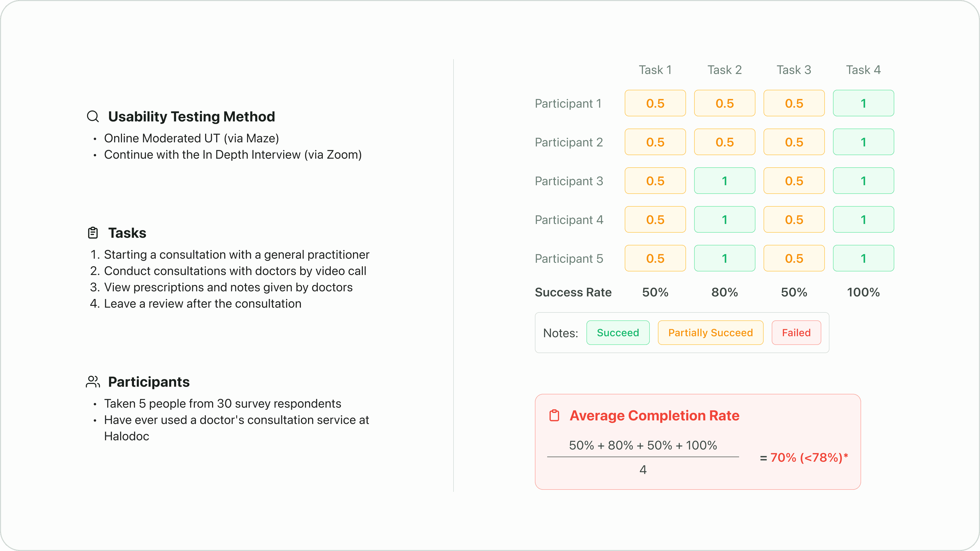Click the people icon beside Participants heading
This screenshot has height=551, width=980.
[93, 382]
